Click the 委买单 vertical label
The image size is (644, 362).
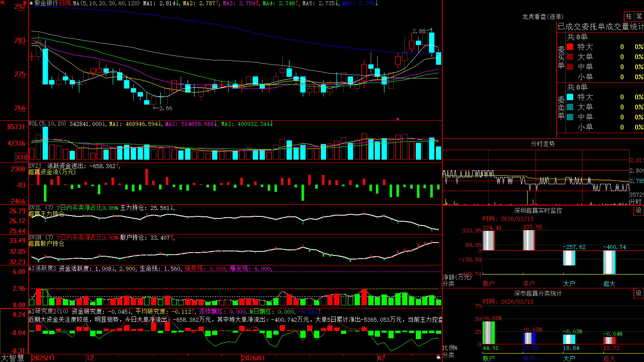561,57
